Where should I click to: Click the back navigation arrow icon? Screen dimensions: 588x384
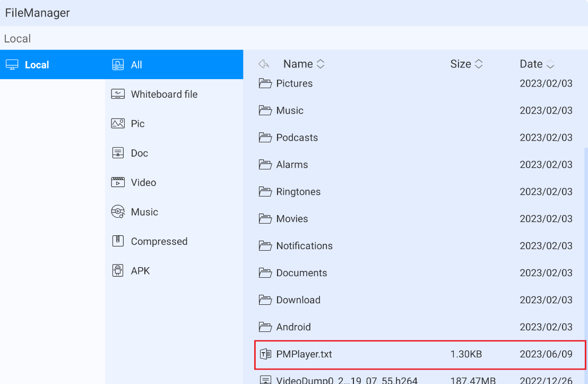coord(264,64)
